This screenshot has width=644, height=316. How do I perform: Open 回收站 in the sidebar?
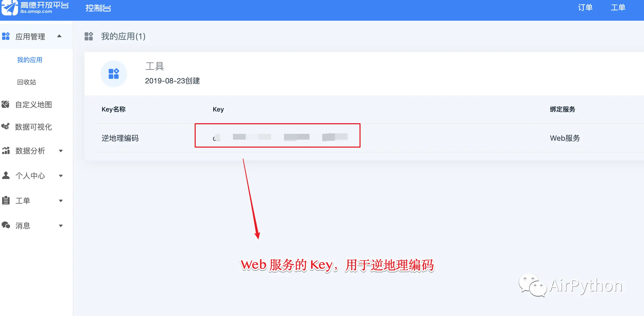tap(27, 82)
